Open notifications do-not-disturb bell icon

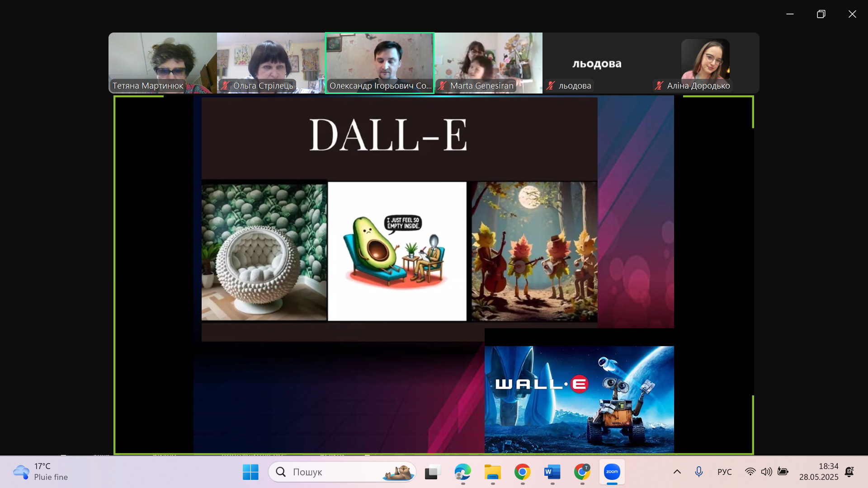pos(849,472)
